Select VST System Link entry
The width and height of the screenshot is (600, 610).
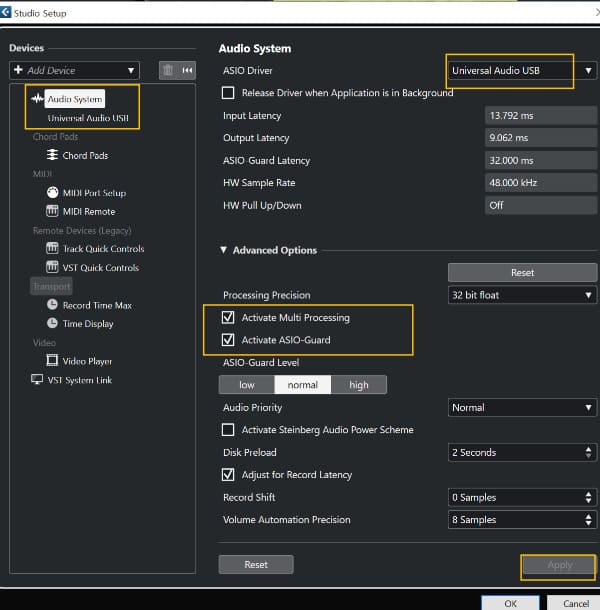pyautogui.click(x=79, y=380)
